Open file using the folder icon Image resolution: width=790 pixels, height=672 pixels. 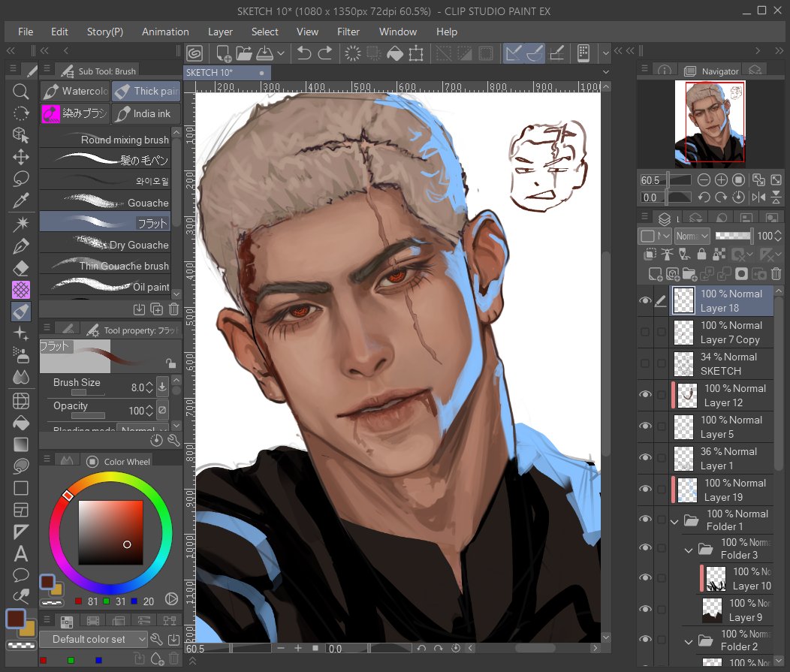pos(244,53)
